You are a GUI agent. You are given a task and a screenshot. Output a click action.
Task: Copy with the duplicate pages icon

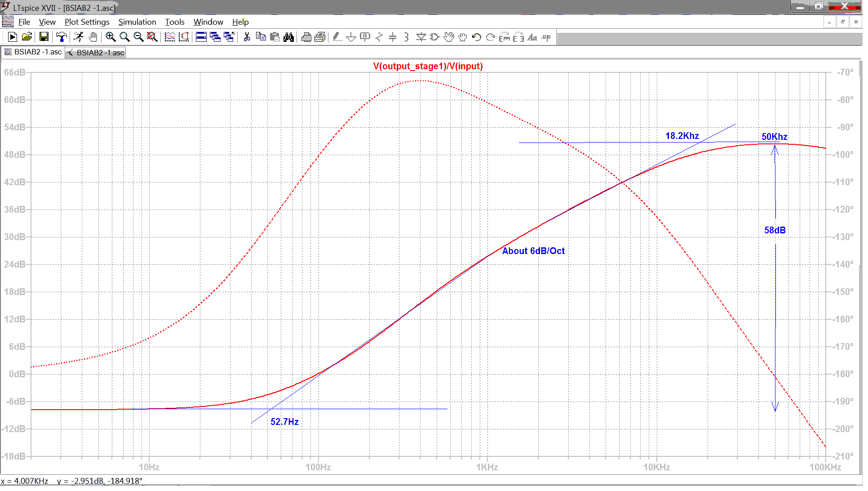[261, 37]
